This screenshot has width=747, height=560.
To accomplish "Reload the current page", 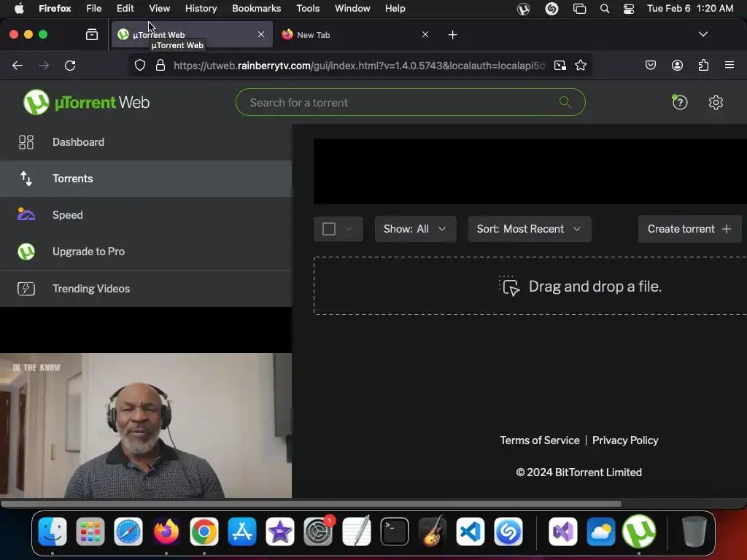I will 70,66.
